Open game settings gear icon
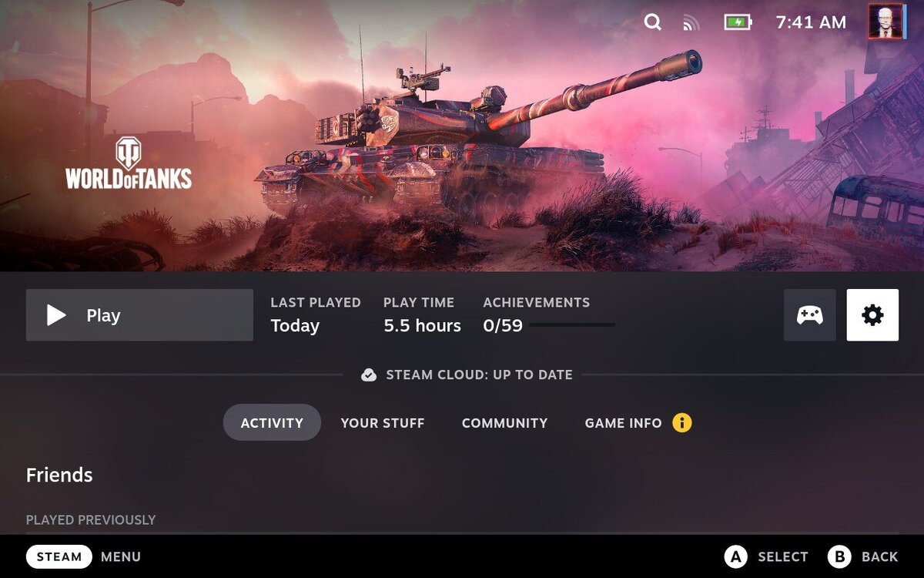The image size is (924, 578). [x=872, y=315]
